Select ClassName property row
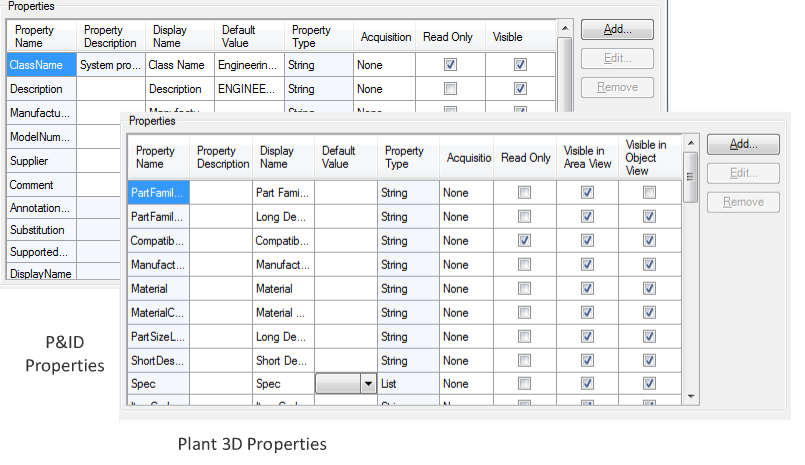Screen dimensions: 805x465 click(42, 65)
